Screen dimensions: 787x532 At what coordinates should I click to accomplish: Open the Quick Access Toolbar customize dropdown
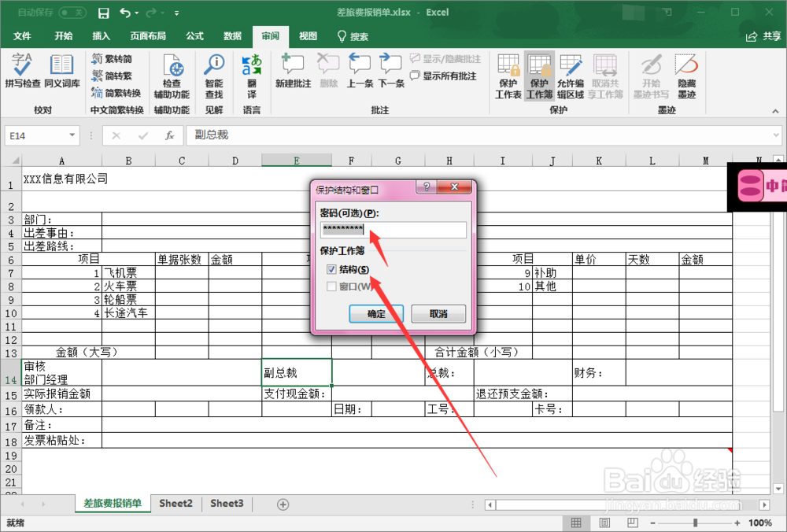point(176,13)
